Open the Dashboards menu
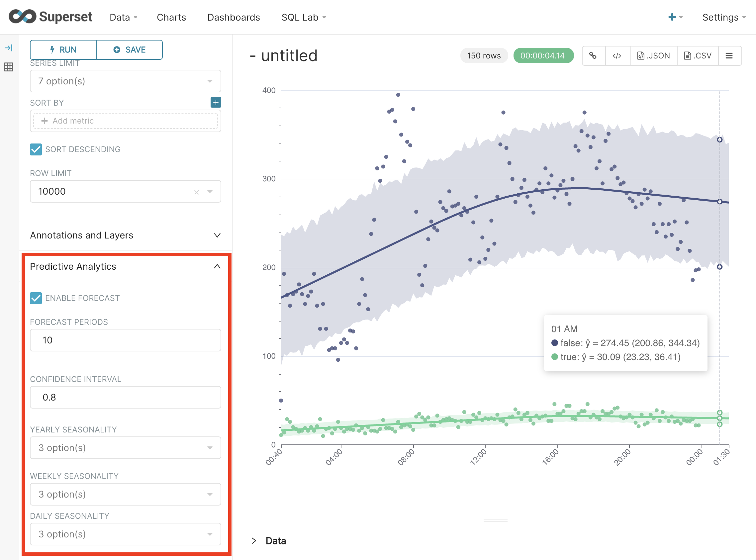Viewport: 756px width, 560px height. pyautogui.click(x=233, y=17)
